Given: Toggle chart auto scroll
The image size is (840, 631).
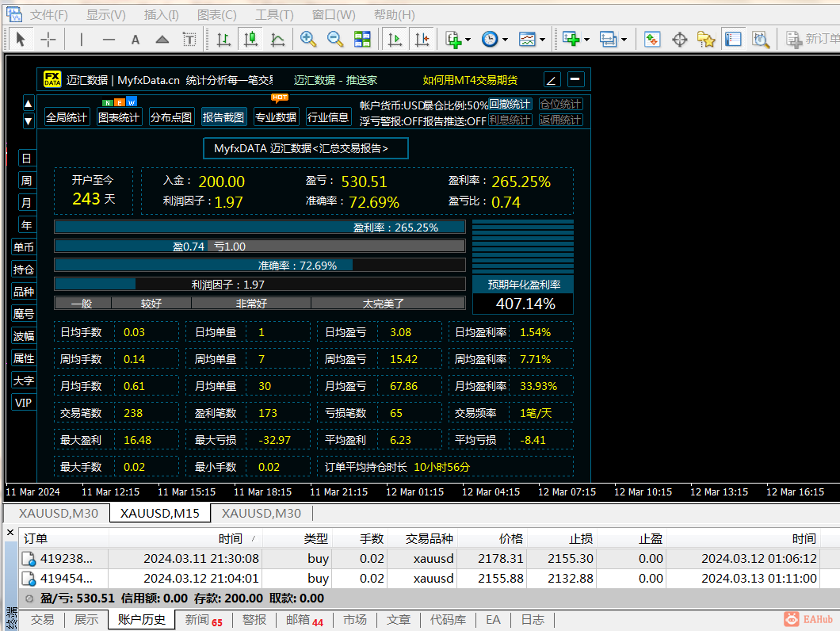Looking at the screenshot, I should coord(395,39).
